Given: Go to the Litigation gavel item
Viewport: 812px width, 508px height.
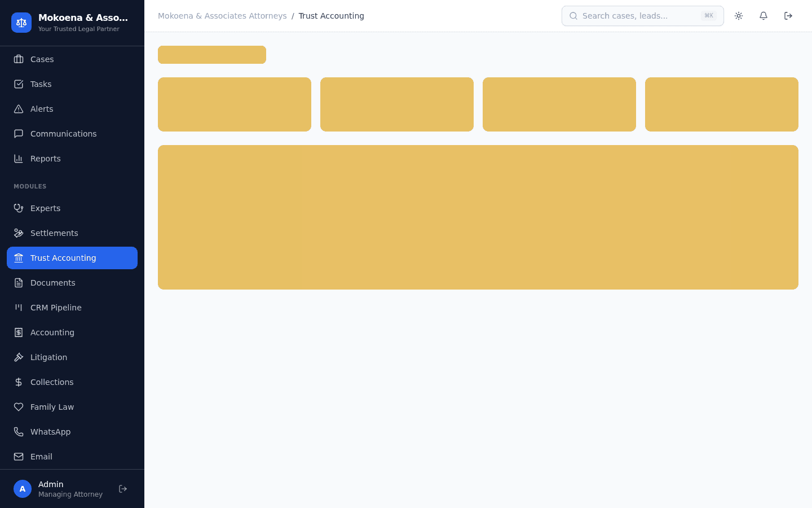Looking at the screenshot, I should point(72,357).
